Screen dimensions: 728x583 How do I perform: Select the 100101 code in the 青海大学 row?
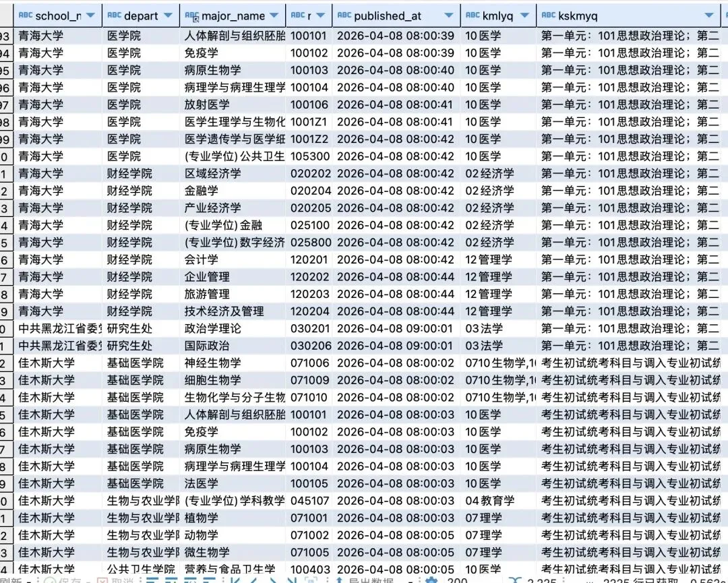click(x=309, y=36)
